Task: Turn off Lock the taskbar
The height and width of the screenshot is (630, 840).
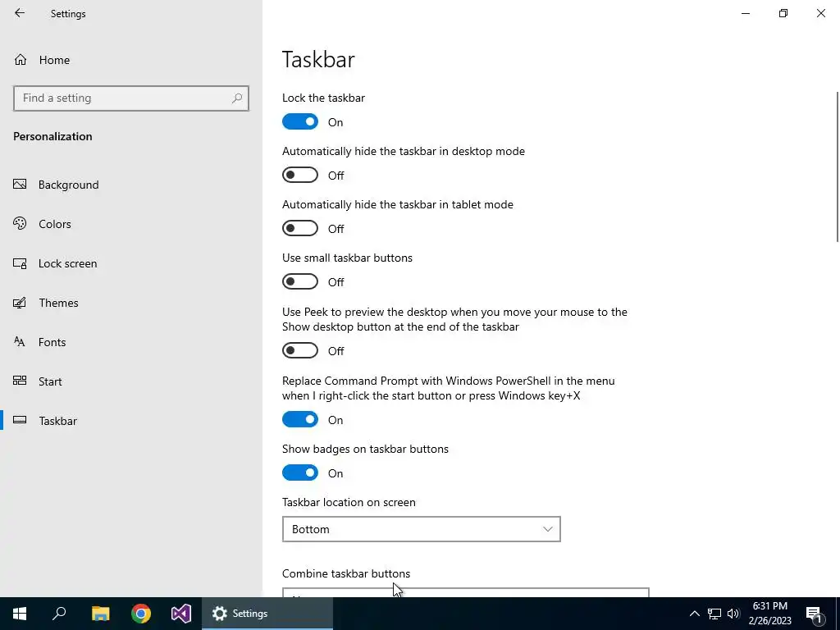Action: tap(300, 121)
